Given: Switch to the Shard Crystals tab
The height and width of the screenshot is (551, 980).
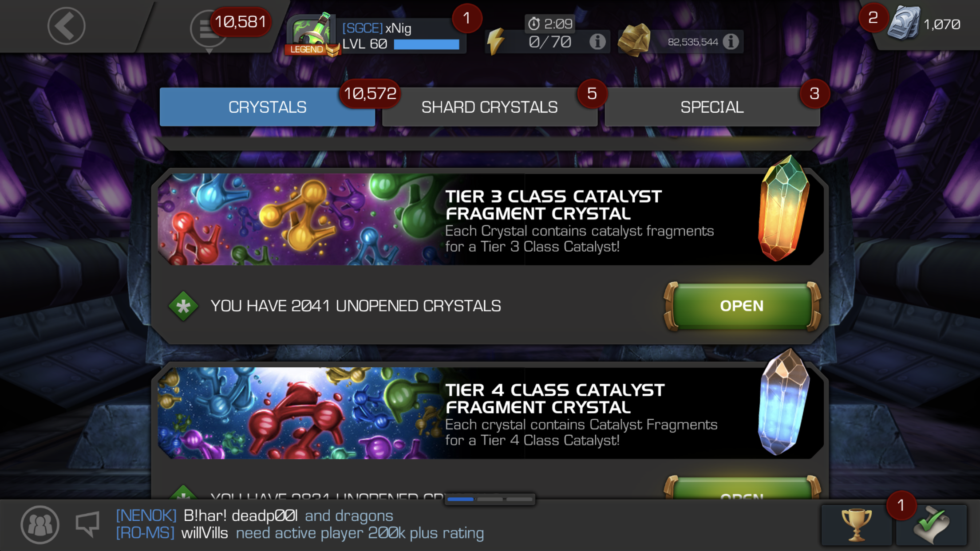Looking at the screenshot, I should click(490, 107).
